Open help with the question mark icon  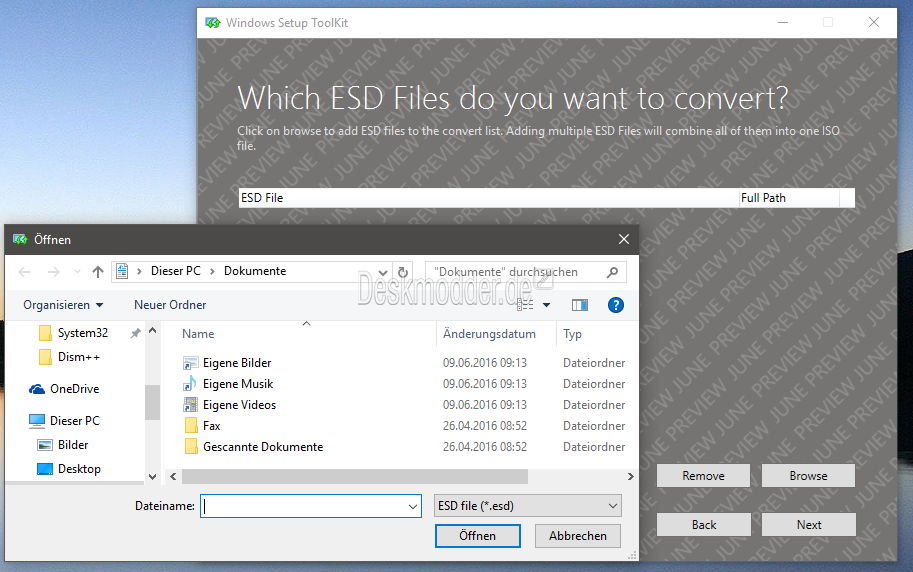(615, 305)
